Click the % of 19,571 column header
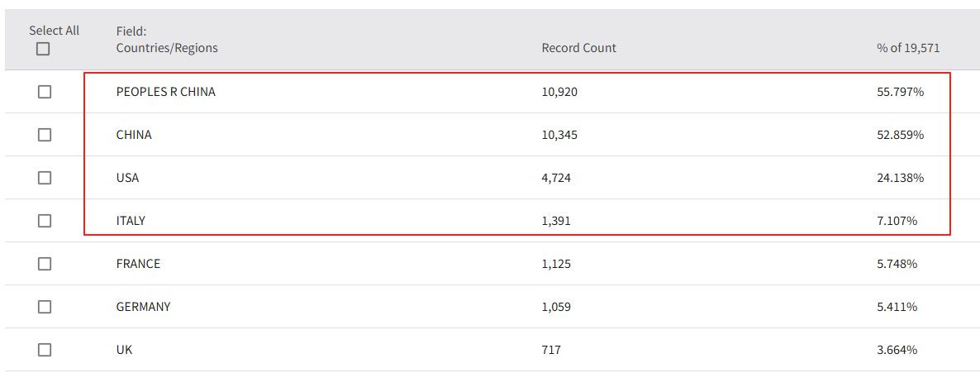 908,48
